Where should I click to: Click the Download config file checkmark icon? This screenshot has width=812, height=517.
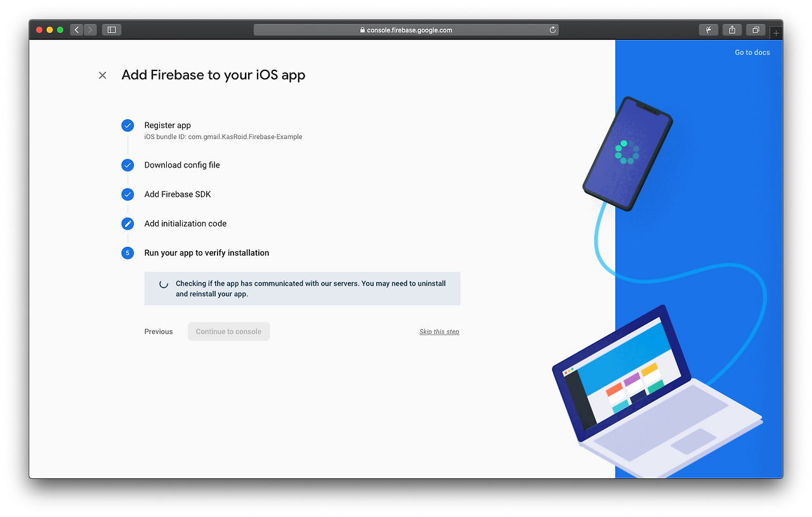(x=128, y=165)
